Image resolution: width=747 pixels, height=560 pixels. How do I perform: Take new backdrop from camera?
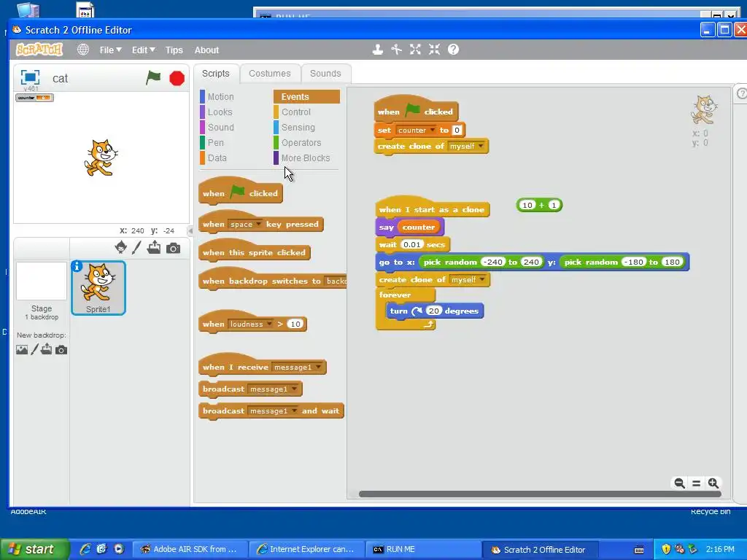click(61, 351)
